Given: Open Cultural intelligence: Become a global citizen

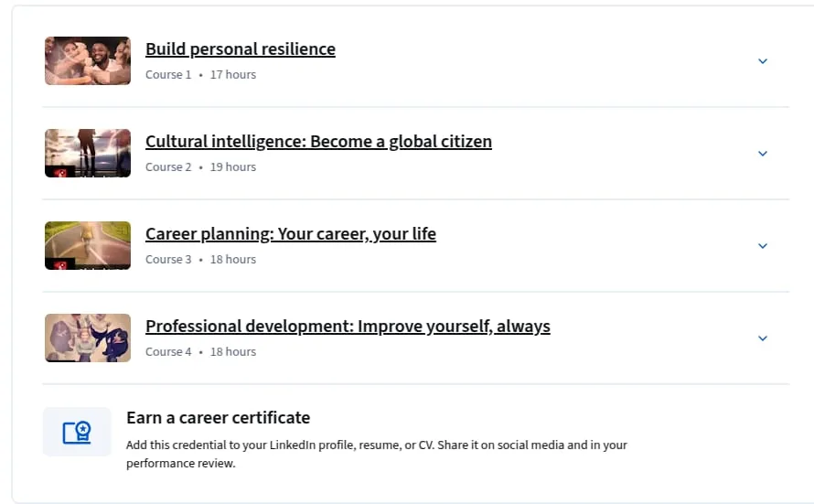Looking at the screenshot, I should click(318, 141).
